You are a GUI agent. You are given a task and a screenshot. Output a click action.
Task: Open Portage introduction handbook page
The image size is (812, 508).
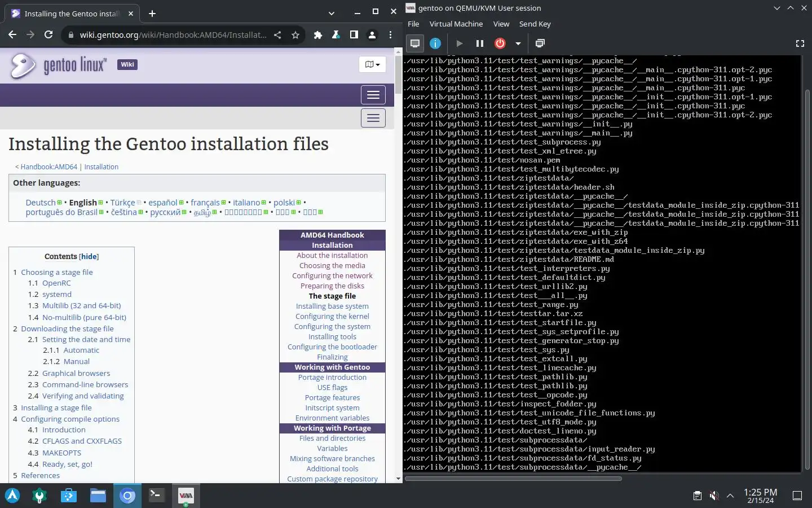[332, 378]
